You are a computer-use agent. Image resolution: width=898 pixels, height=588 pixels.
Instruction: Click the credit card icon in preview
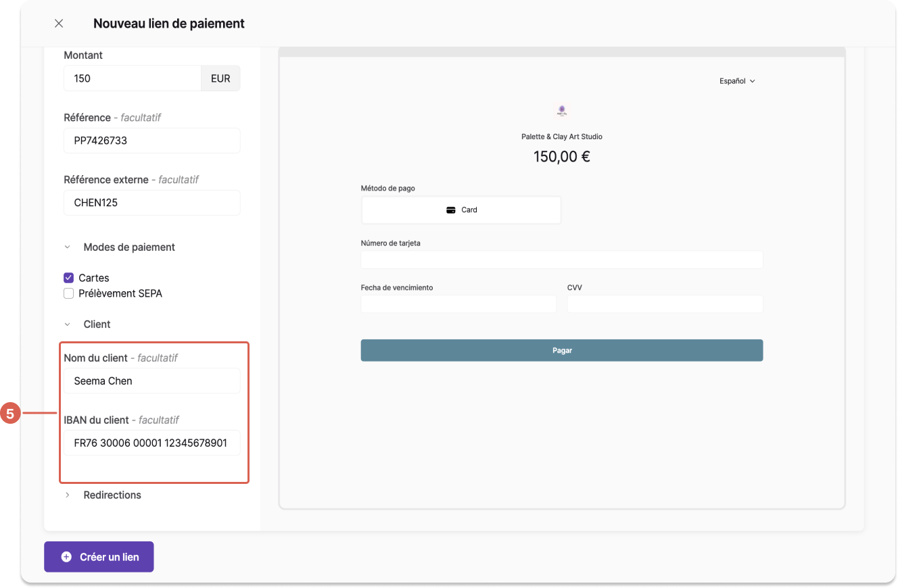point(451,210)
